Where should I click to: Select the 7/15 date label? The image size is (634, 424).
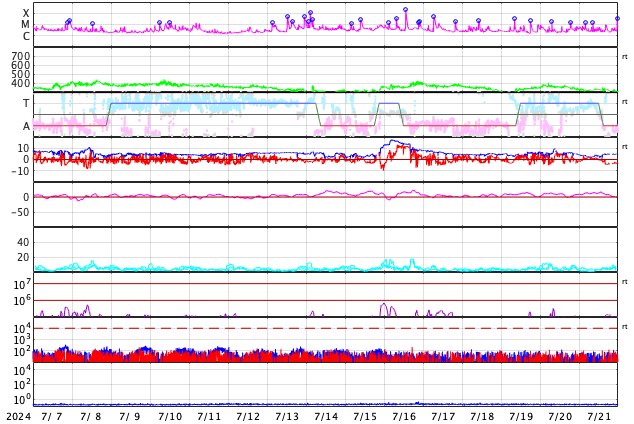[x=365, y=416]
